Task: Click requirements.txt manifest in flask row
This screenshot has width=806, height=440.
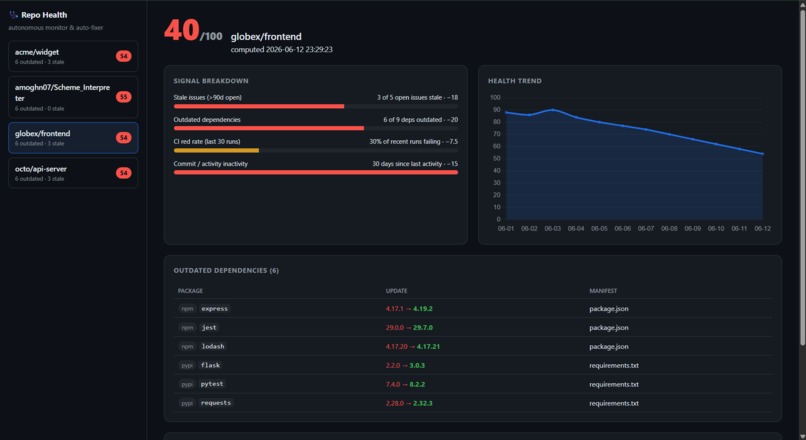Action: [x=614, y=365]
